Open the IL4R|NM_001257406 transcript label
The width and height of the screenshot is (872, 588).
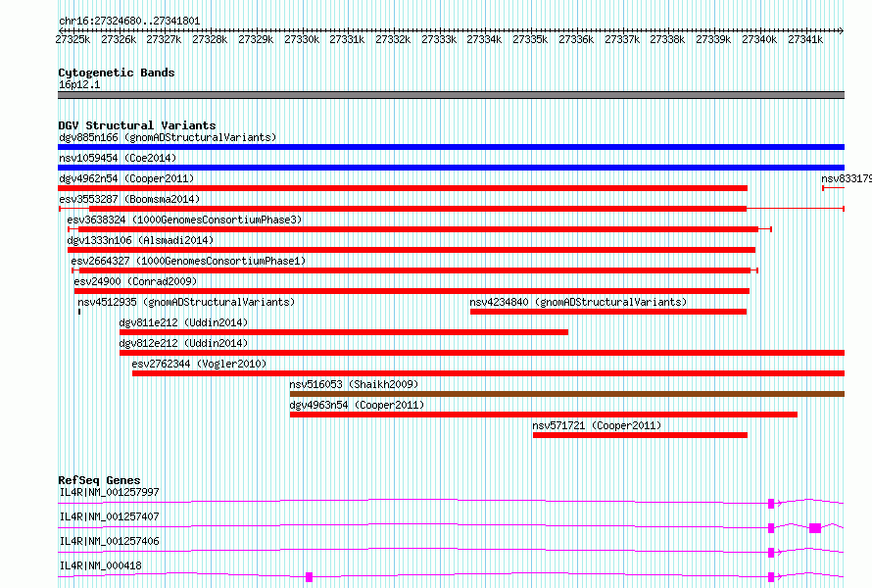[x=109, y=541]
